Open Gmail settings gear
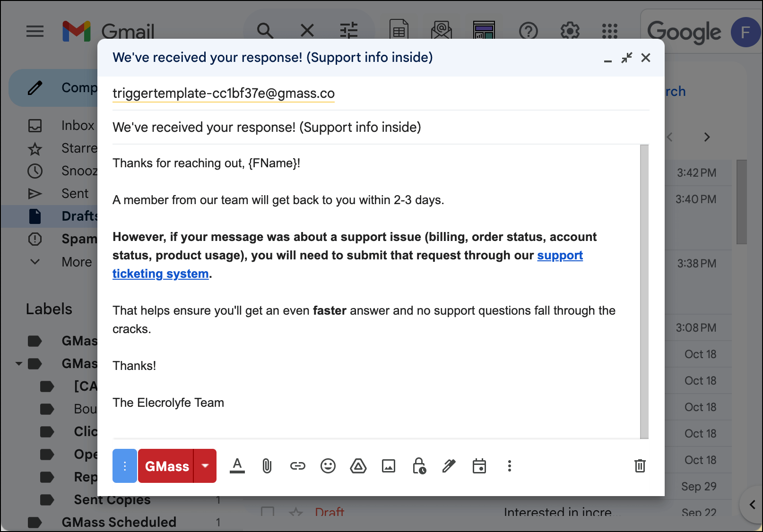Image resolution: width=763 pixels, height=532 pixels. click(x=570, y=31)
